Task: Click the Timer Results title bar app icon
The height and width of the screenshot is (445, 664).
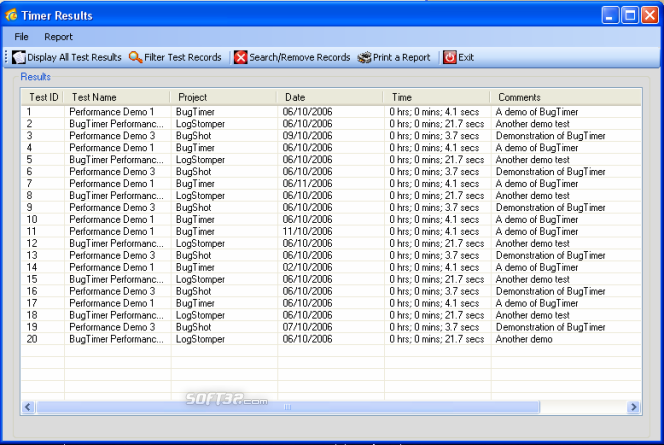Action: 11,15
